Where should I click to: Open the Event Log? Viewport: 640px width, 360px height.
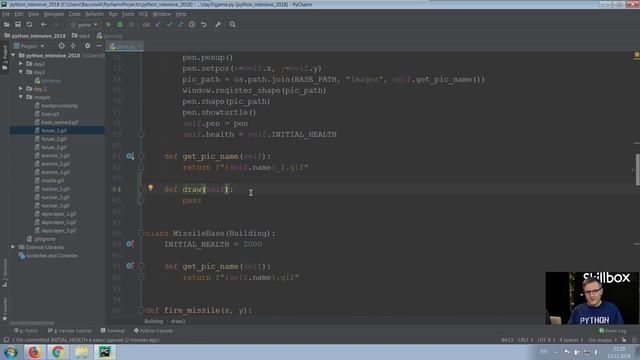tap(612, 331)
